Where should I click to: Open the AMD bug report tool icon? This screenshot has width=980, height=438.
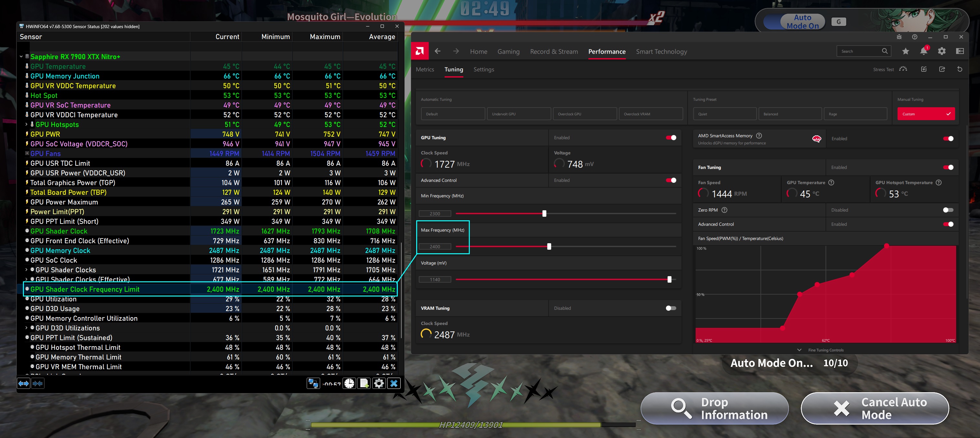click(x=899, y=37)
